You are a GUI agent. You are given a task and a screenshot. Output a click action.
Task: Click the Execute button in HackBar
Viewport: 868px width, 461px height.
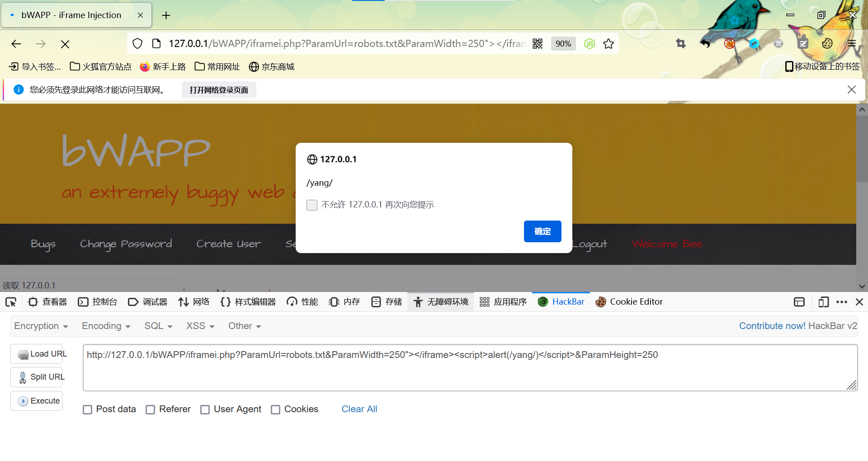[37, 401]
